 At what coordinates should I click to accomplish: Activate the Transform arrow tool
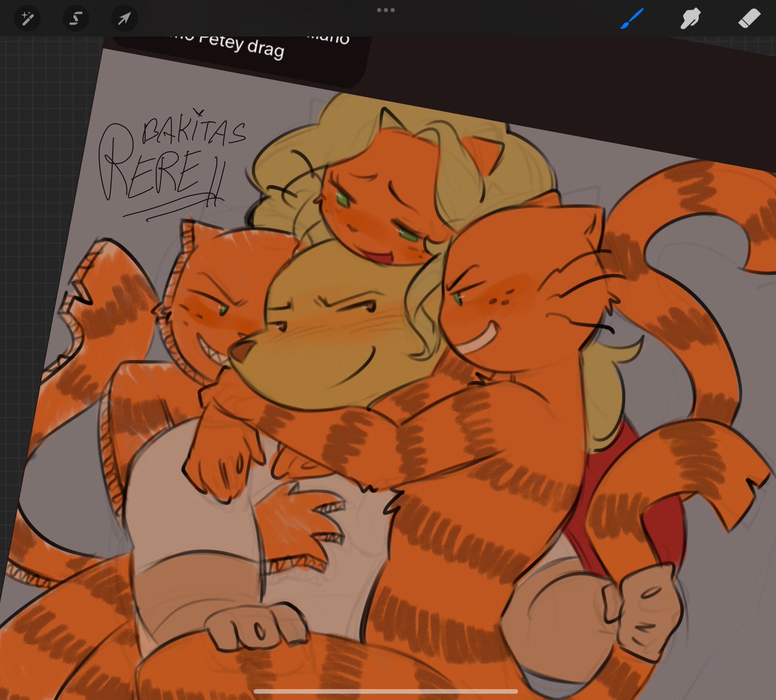[124, 19]
